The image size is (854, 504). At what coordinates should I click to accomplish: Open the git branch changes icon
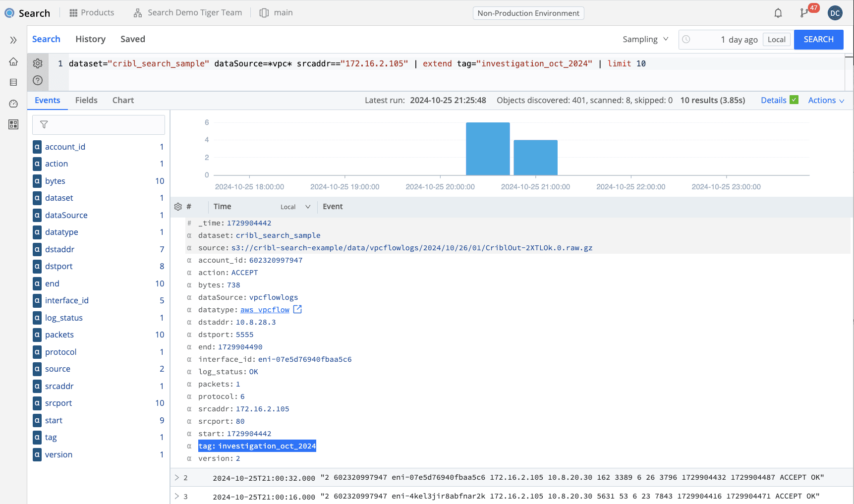804,13
